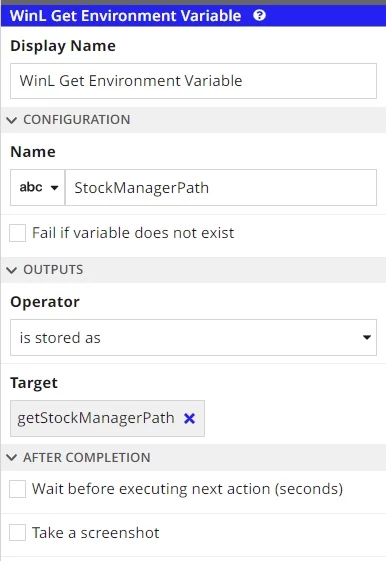Click the blue WinL Get Environment Variable header
The height and width of the screenshot is (561, 386).
(193, 16)
